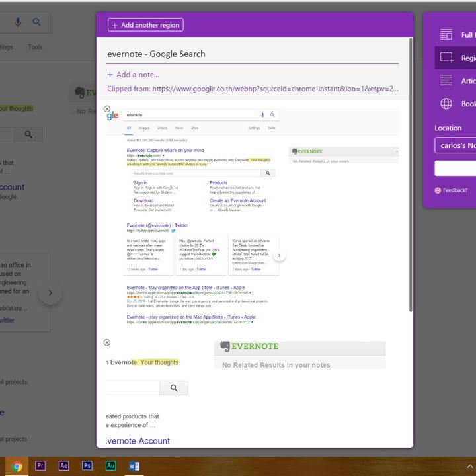Viewport: 476px width, 476px height.
Task: Click the first clipped region thumbnail
Action: (252, 217)
